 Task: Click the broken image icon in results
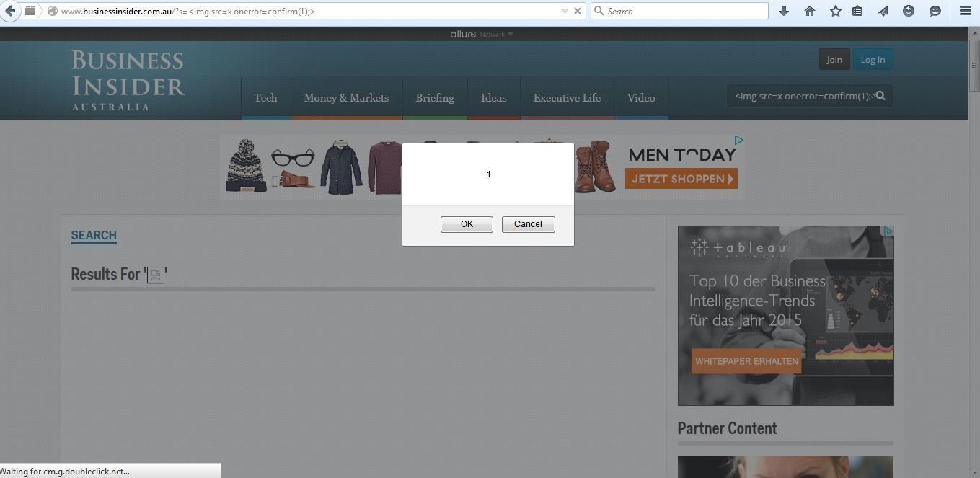pos(156,275)
